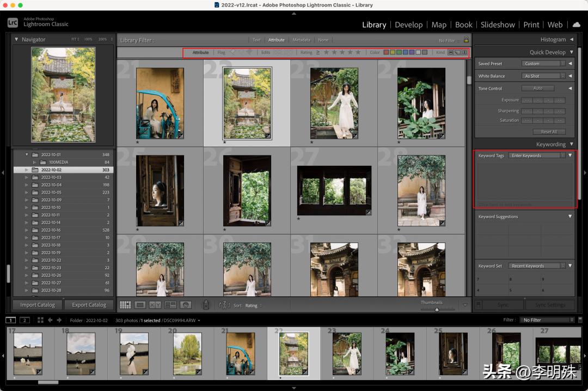Open Survey view icon

(x=170, y=305)
